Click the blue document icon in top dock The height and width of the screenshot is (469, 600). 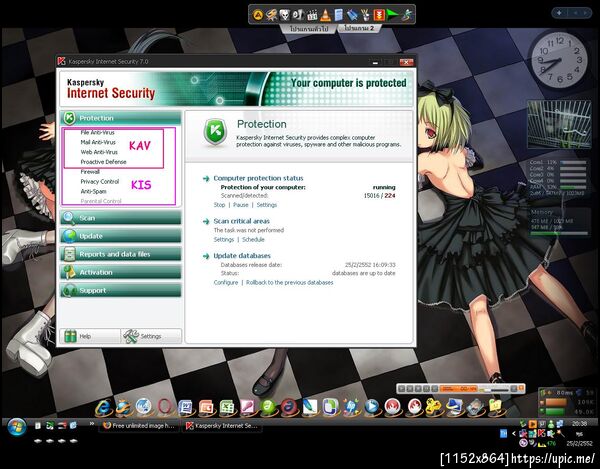[339, 15]
